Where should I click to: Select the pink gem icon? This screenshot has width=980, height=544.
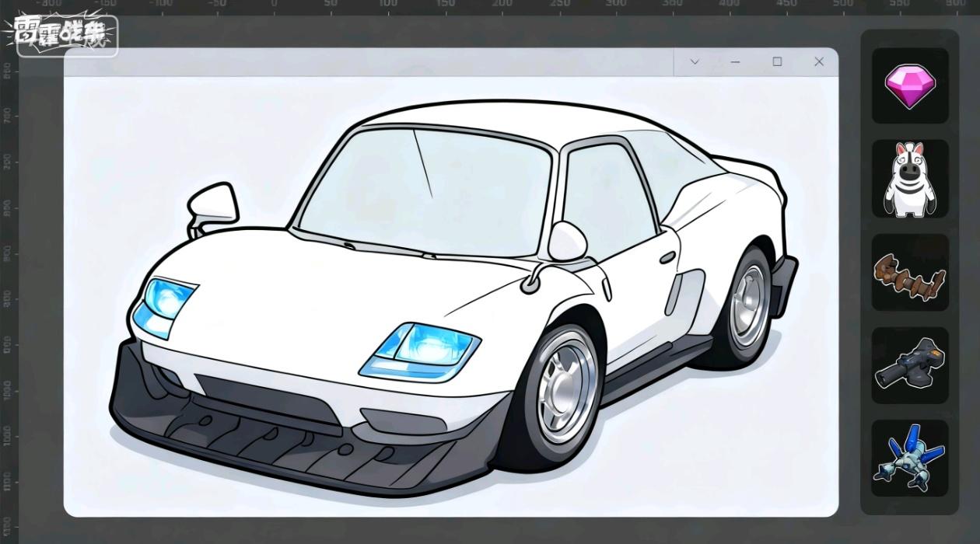909,85
